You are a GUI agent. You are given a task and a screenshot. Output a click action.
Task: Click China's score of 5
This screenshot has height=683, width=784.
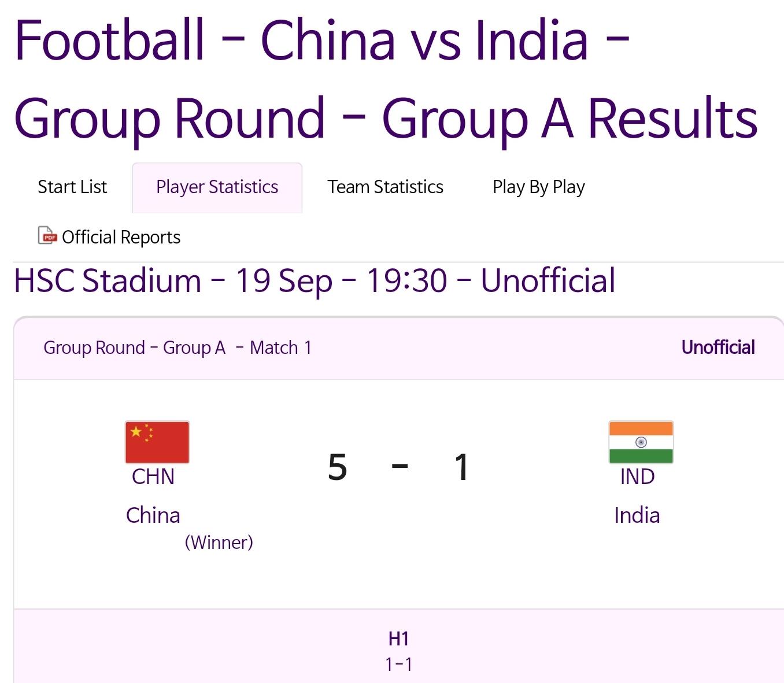[338, 467]
